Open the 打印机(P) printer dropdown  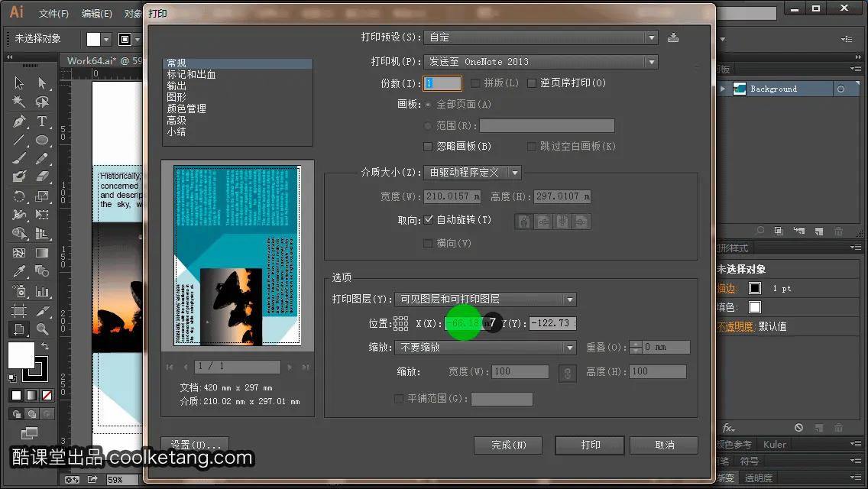click(541, 61)
